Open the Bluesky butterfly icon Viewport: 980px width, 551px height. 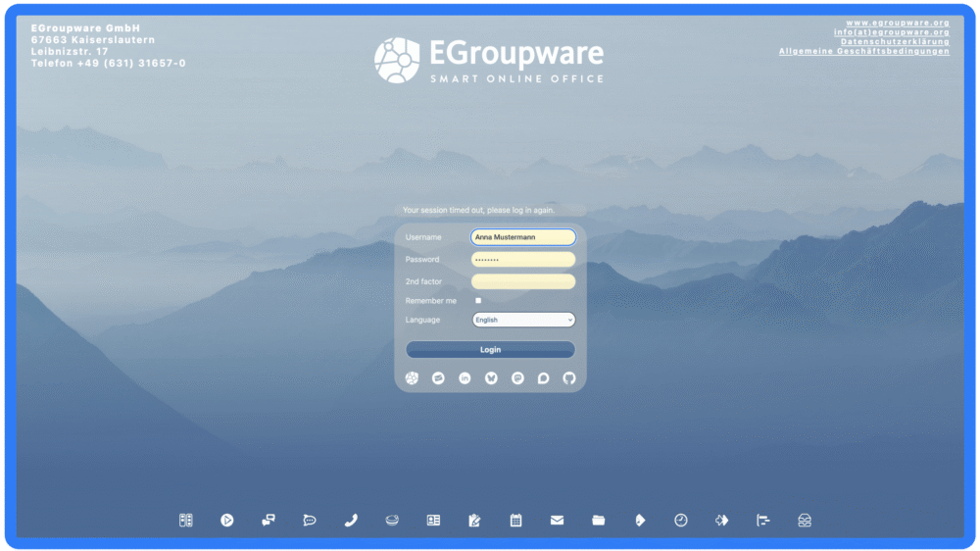point(491,377)
